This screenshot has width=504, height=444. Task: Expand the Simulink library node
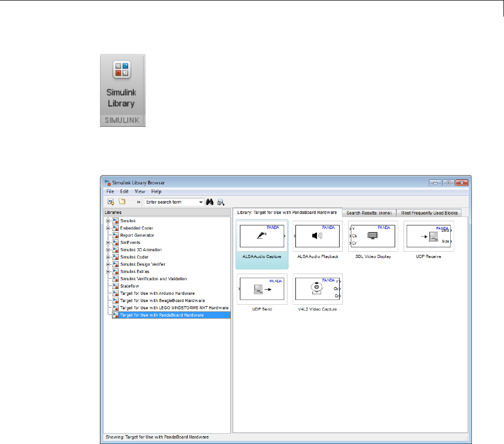(x=108, y=221)
